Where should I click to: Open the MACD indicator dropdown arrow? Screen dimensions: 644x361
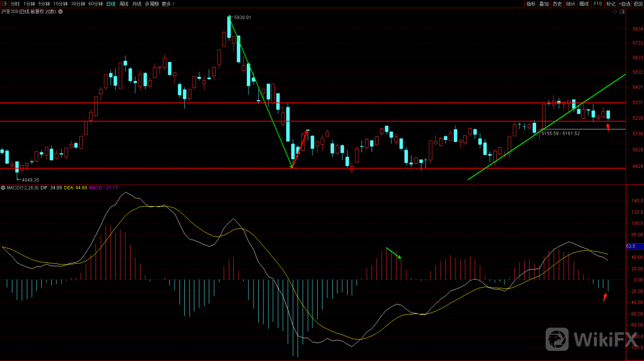[3, 188]
